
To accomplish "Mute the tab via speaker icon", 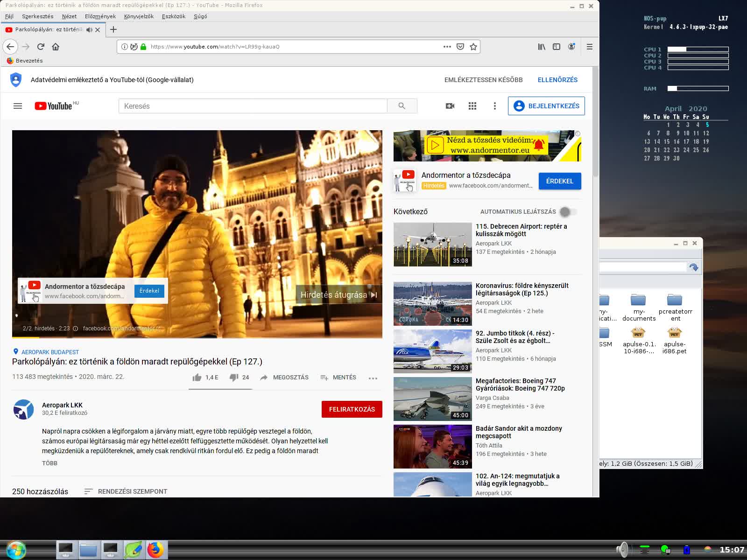I will 89,29.
